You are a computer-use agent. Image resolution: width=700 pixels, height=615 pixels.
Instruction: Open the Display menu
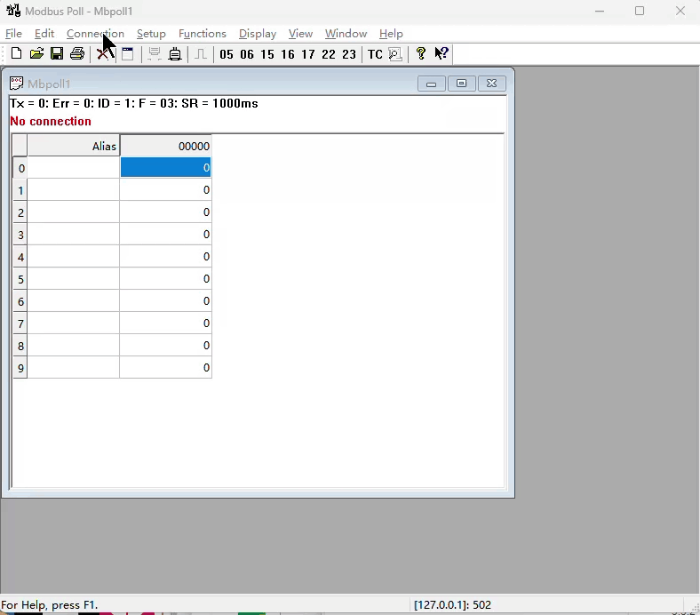[258, 34]
